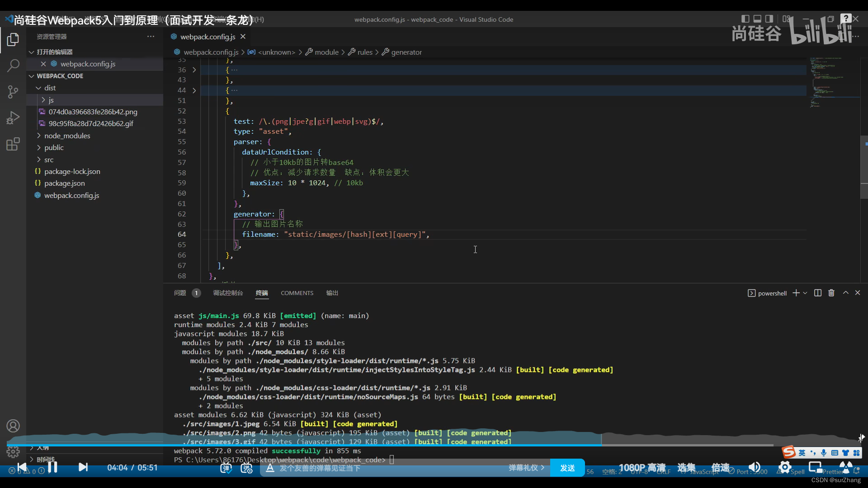The image size is (868, 488).
Task: Toggle danmaku display switch
Action: pos(226,468)
